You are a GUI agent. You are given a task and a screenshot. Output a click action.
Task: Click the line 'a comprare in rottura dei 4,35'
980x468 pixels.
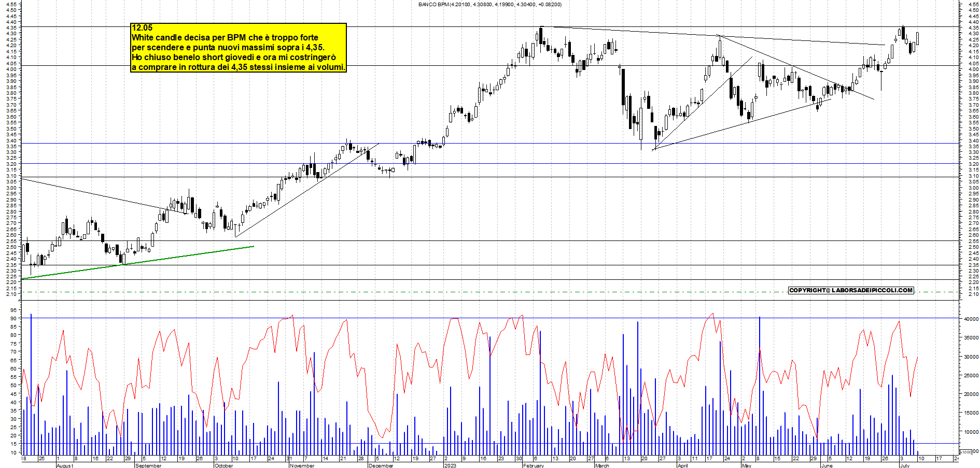pyautogui.click(x=239, y=67)
